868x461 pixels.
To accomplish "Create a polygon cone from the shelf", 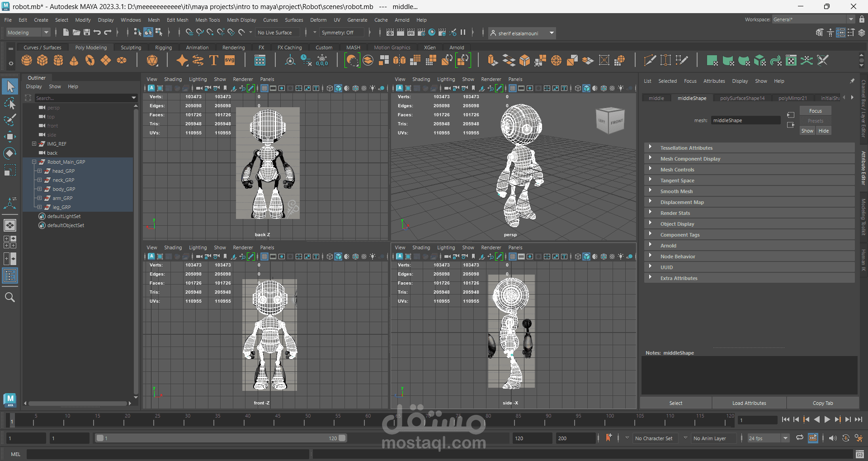I will (74, 60).
